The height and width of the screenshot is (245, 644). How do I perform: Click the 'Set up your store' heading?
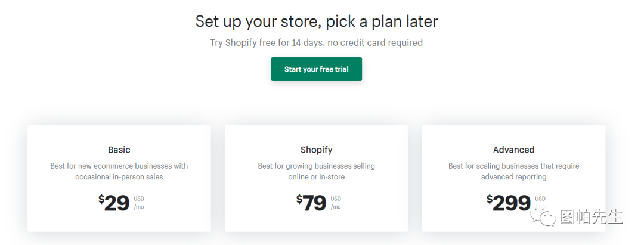pos(316,22)
